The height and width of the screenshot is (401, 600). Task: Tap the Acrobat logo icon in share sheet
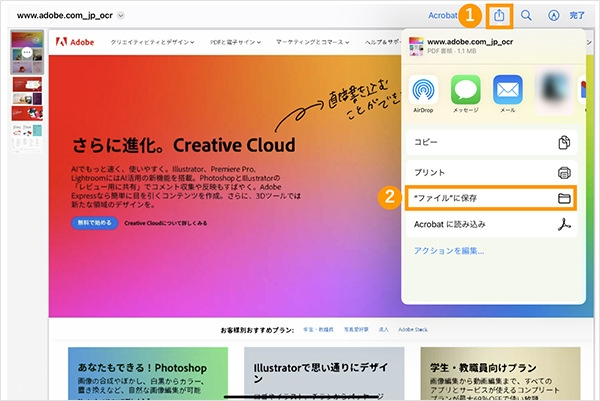(x=564, y=224)
